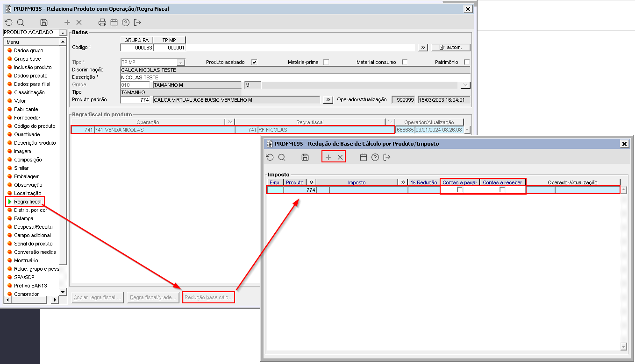Click the X (delete) icon in PRDFM035 toolbar
The image size is (635, 364).
[x=79, y=22]
